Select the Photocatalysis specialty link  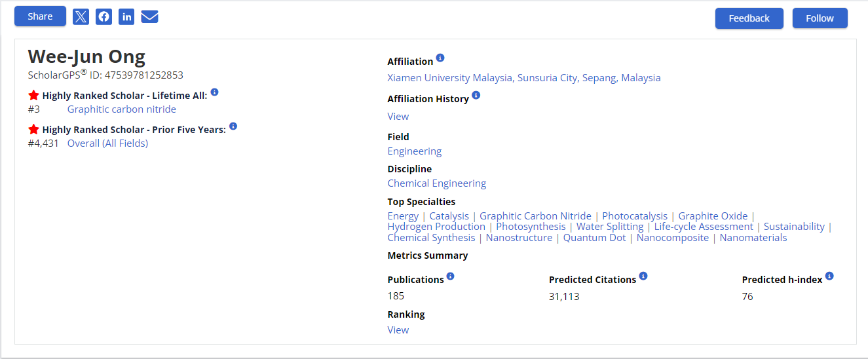[x=635, y=216]
